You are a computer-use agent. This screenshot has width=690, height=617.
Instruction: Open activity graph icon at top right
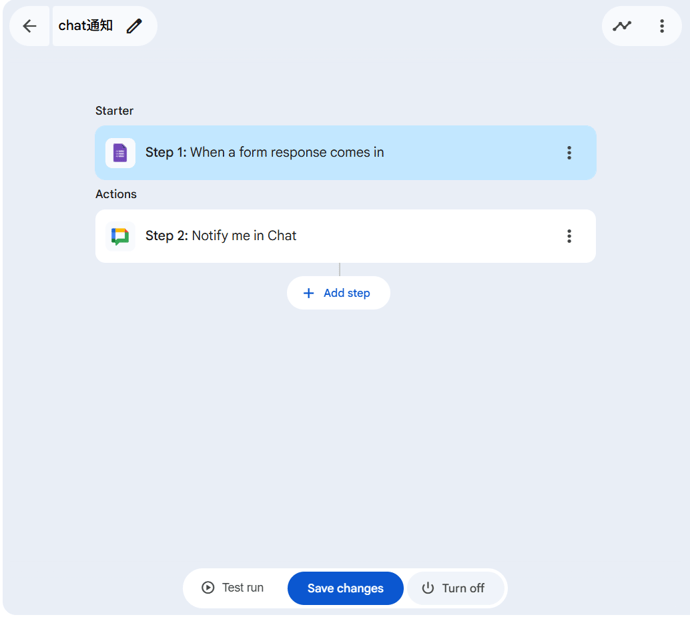point(622,26)
